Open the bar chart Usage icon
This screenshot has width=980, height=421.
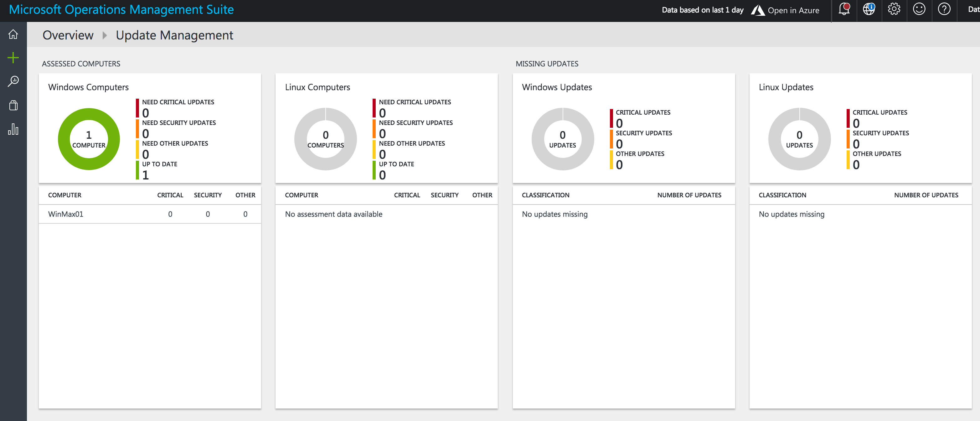tap(13, 129)
